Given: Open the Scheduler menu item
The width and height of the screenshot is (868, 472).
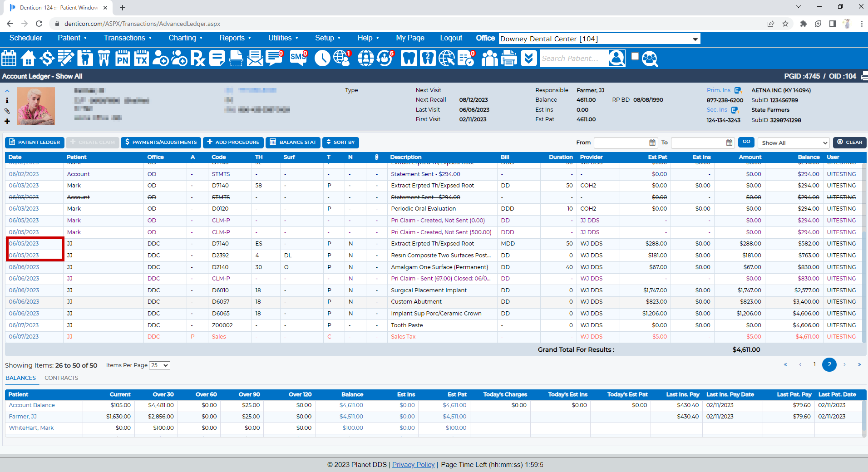Looking at the screenshot, I should tap(26, 38).
